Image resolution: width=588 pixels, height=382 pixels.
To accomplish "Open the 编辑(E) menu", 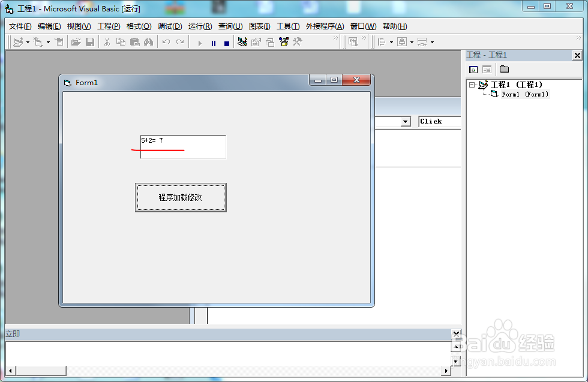I will point(49,26).
